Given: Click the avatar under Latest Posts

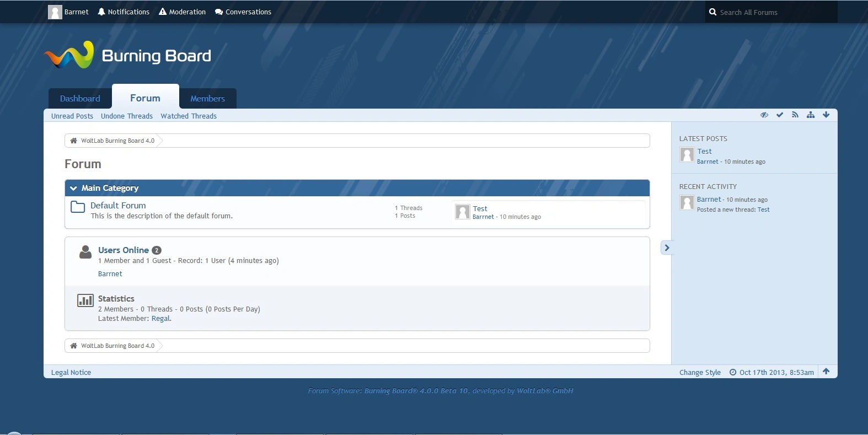Looking at the screenshot, I should pos(687,154).
